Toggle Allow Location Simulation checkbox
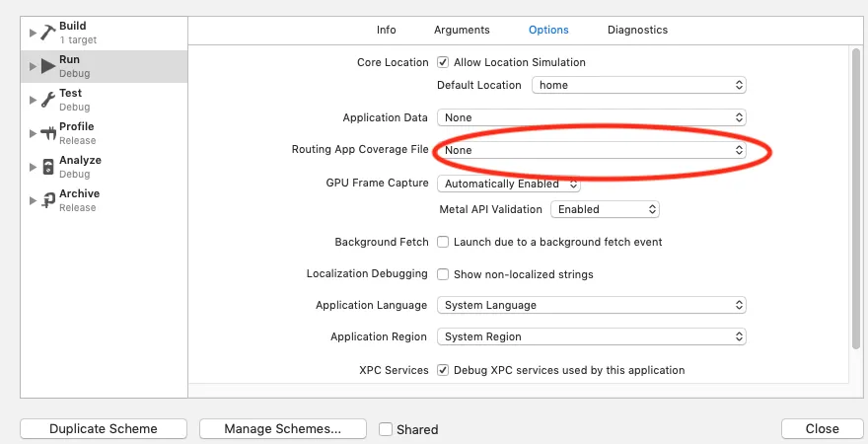The width and height of the screenshot is (868, 444). pos(443,62)
